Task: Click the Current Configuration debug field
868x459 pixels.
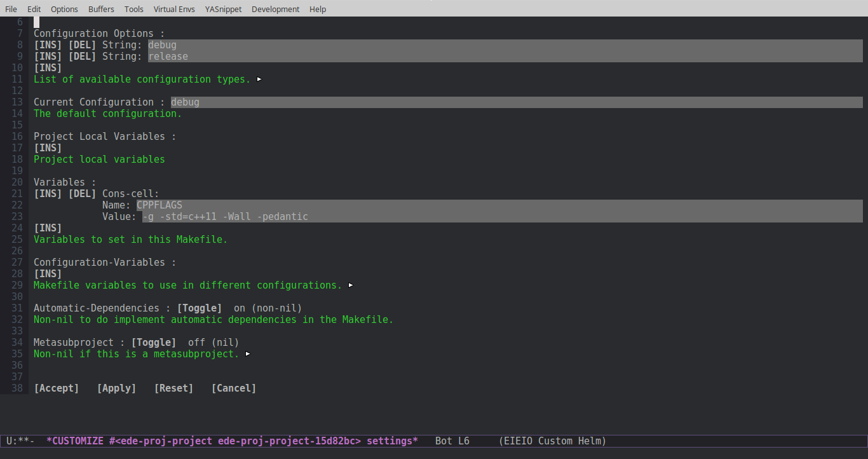Action: coord(185,102)
